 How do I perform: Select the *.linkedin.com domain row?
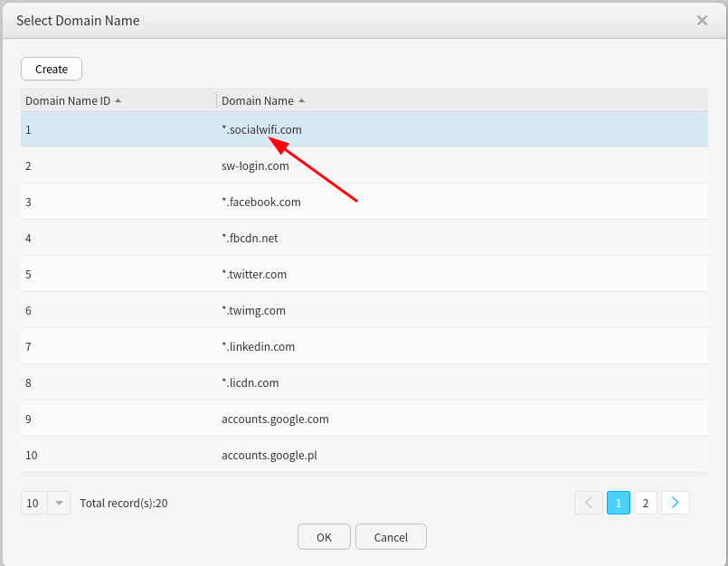pos(258,346)
